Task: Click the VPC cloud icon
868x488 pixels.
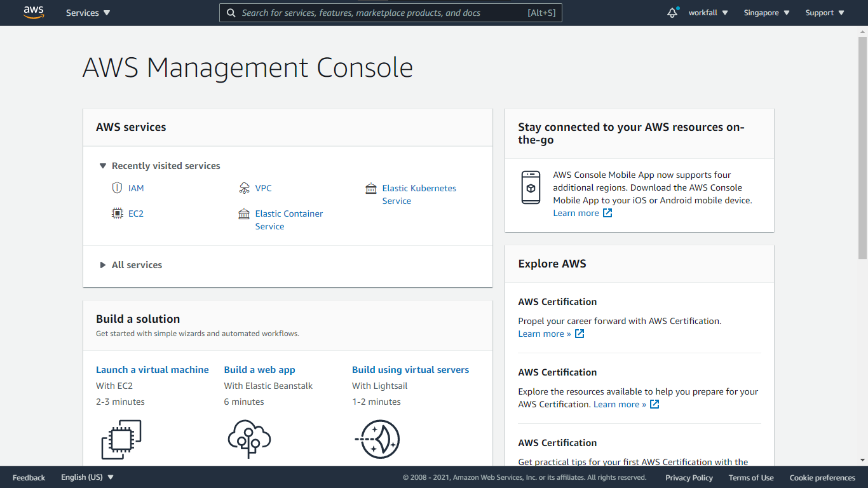Action: [244, 188]
